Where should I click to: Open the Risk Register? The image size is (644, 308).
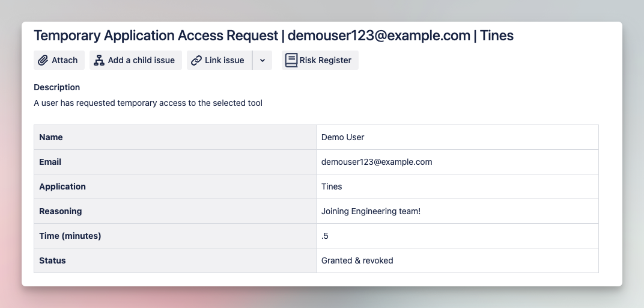pyautogui.click(x=320, y=60)
